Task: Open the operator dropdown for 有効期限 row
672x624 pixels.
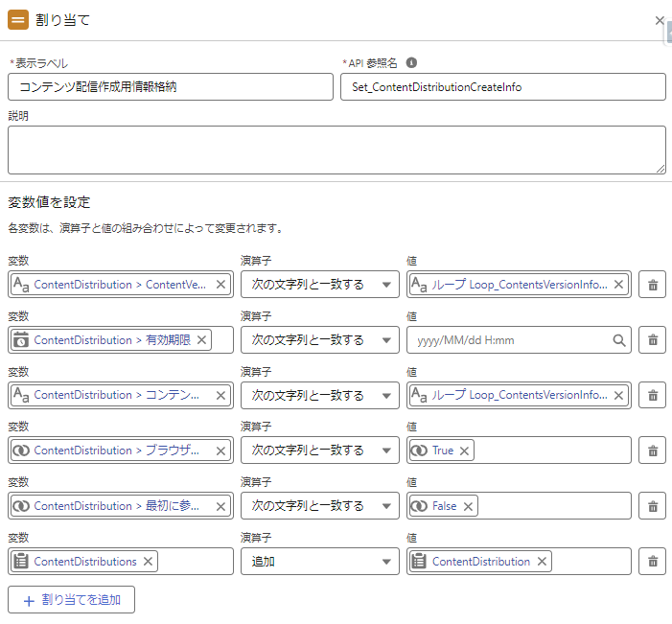Action: click(x=320, y=340)
